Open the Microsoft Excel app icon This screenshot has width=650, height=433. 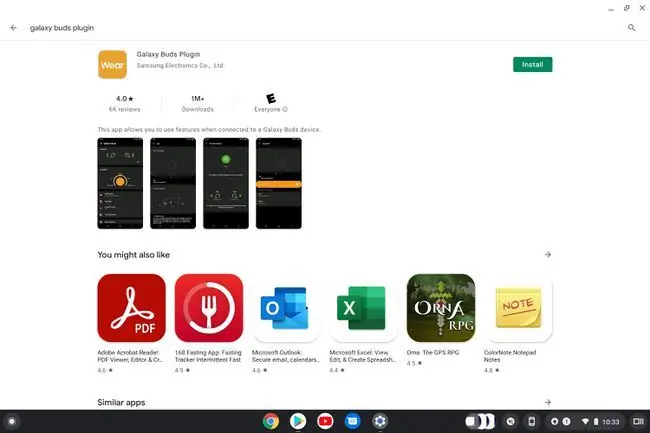pyautogui.click(x=364, y=308)
